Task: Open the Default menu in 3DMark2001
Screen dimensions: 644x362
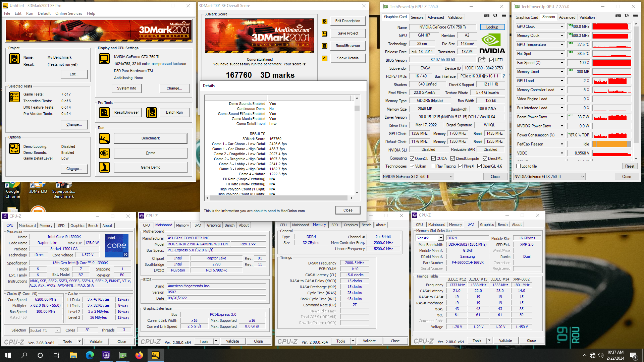Action: [x=44, y=13]
